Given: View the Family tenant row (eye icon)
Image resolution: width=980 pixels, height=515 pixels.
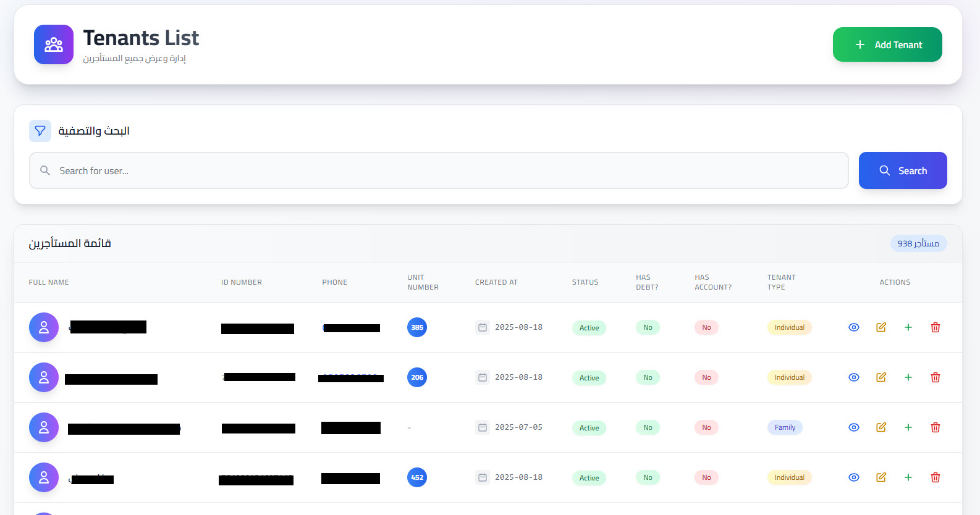Looking at the screenshot, I should pos(854,427).
